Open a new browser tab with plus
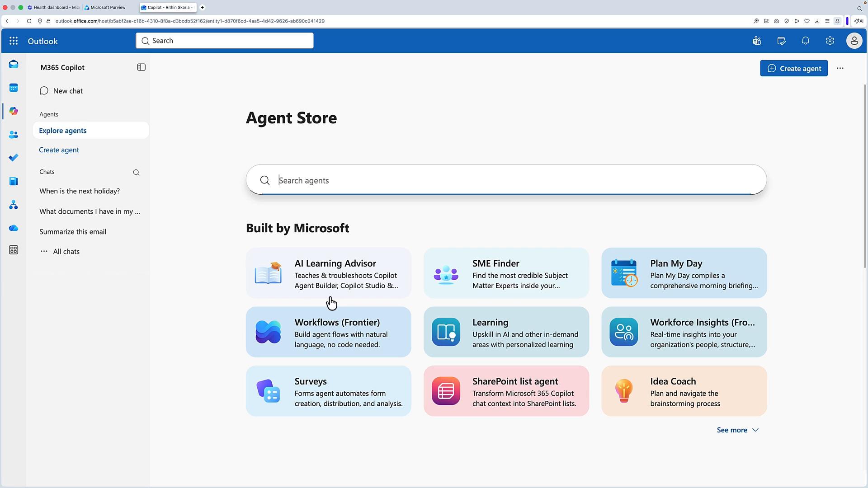This screenshot has width=868, height=488. click(x=203, y=8)
